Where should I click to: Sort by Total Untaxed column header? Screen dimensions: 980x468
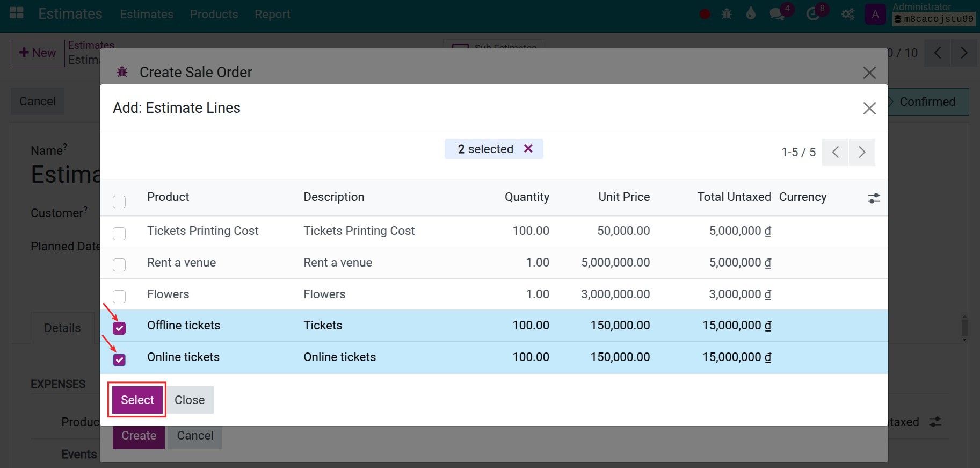734,197
